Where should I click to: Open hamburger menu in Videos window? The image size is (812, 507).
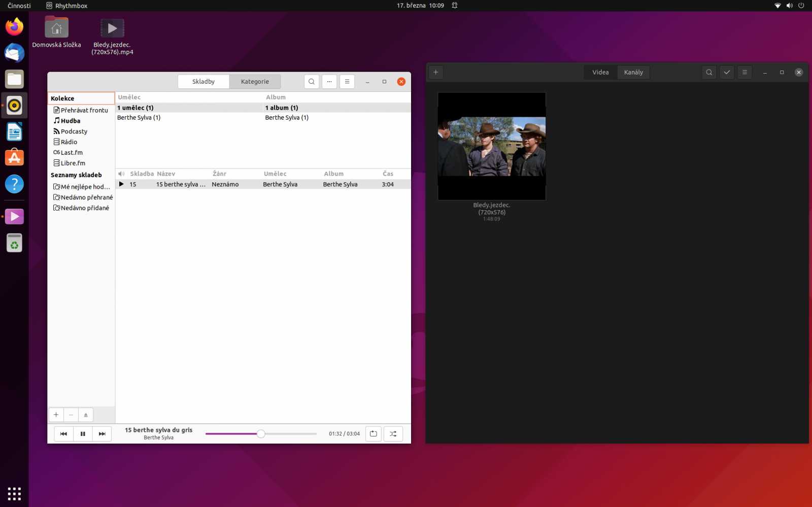coord(745,73)
